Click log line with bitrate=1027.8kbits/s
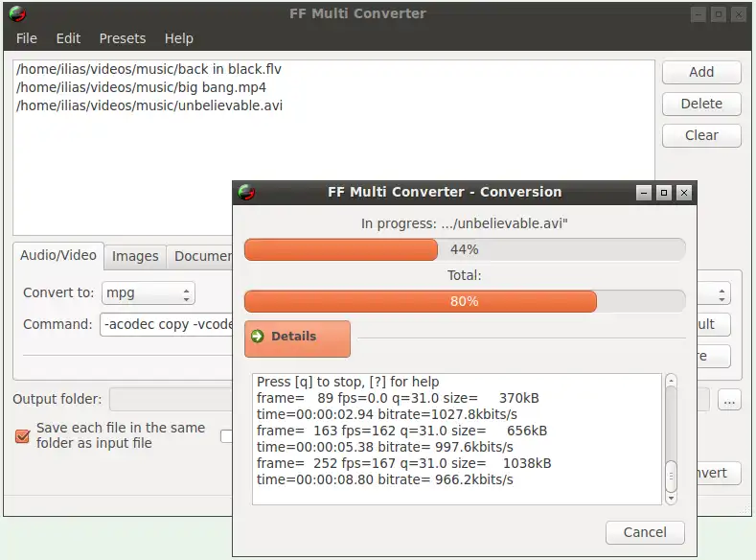The width and height of the screenshot is (756, 560). [x=387, y=415]
